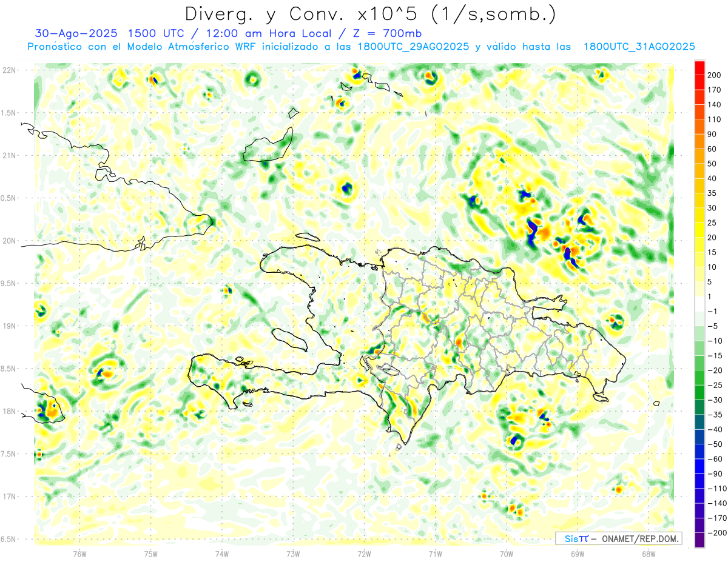
Task: Click the colorbar value '35'
Action: point(713,193)
